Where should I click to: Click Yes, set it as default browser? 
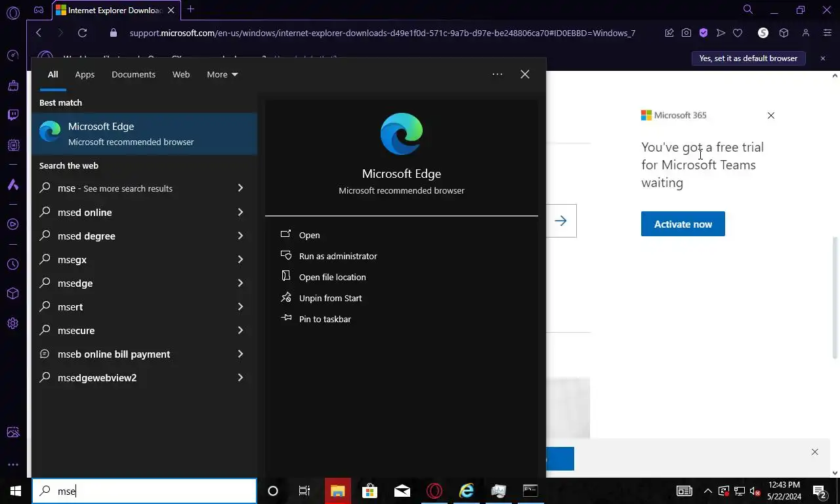point(748,58)
